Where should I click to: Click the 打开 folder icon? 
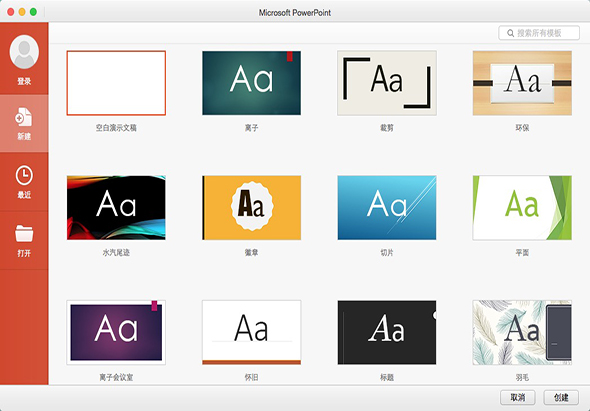tap(24, 233)
